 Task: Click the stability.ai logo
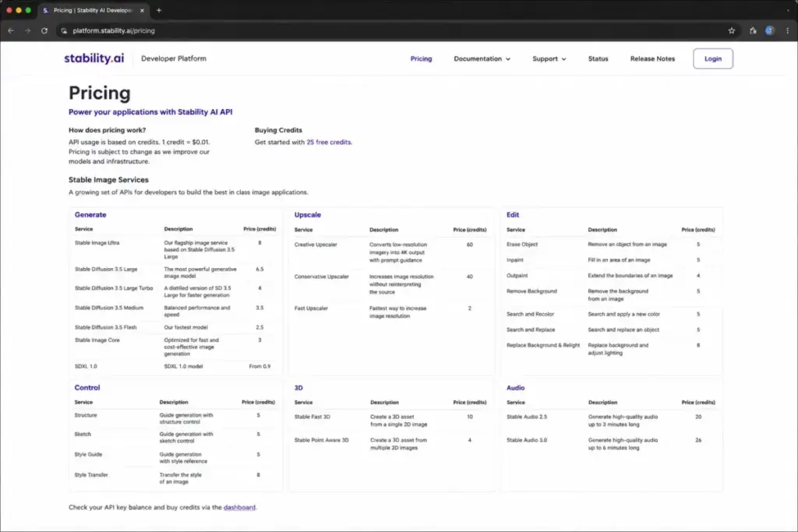[x=94, y=58]
